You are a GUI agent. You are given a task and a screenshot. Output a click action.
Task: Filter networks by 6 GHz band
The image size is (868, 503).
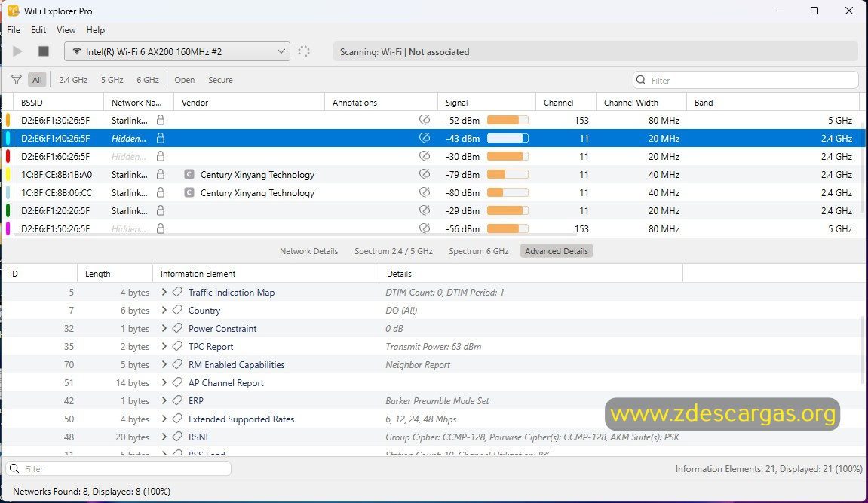[148, 80]
